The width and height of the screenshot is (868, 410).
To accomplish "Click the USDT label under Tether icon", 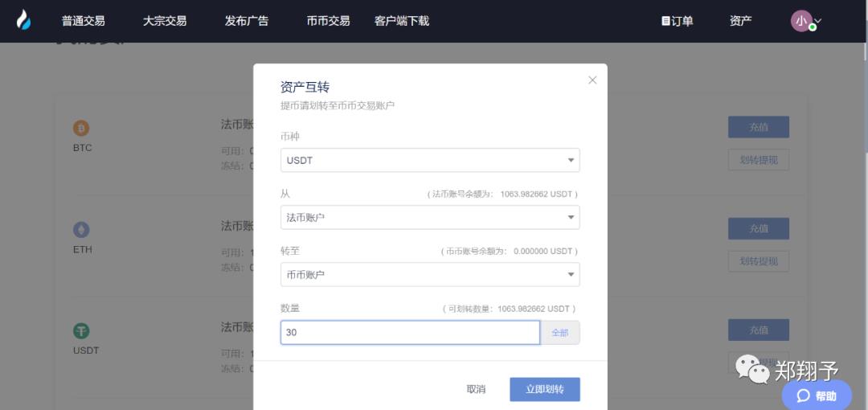I will pyautogui.click(x=86, y=351).
